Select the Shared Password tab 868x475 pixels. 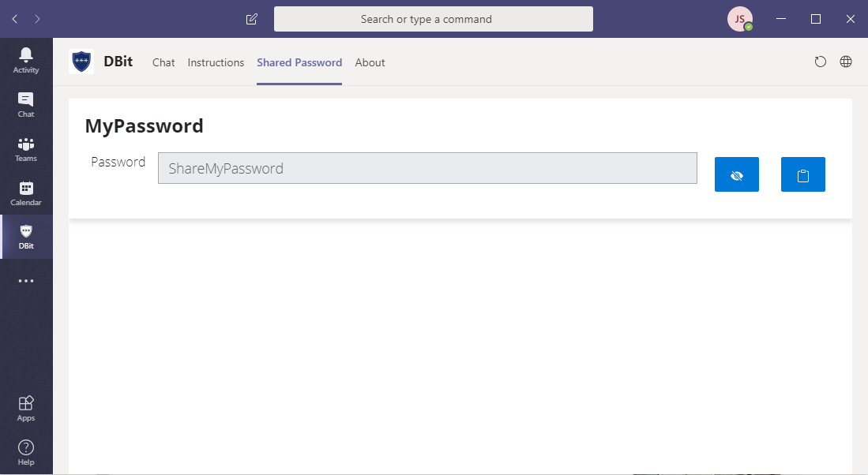coord(299,62)
